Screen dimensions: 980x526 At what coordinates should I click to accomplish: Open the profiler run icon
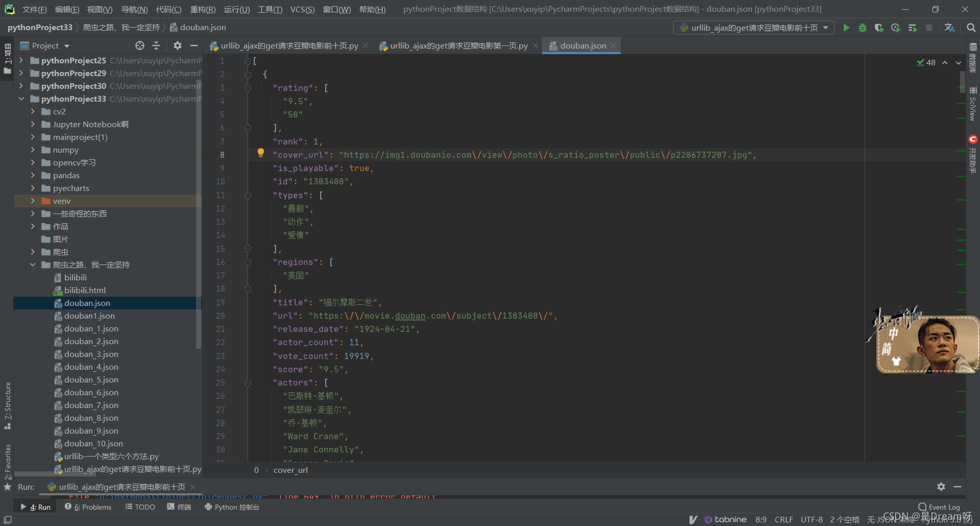pyautogui.click(x=896, y=28)
